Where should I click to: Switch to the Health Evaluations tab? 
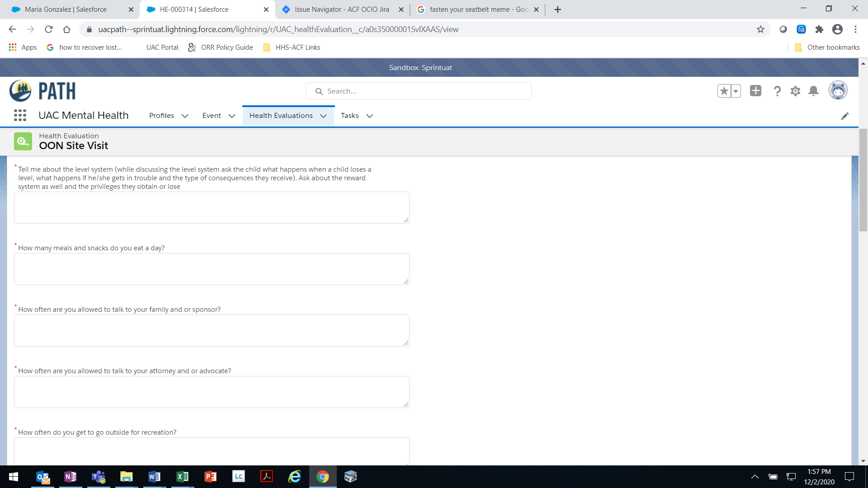point(281,116)
